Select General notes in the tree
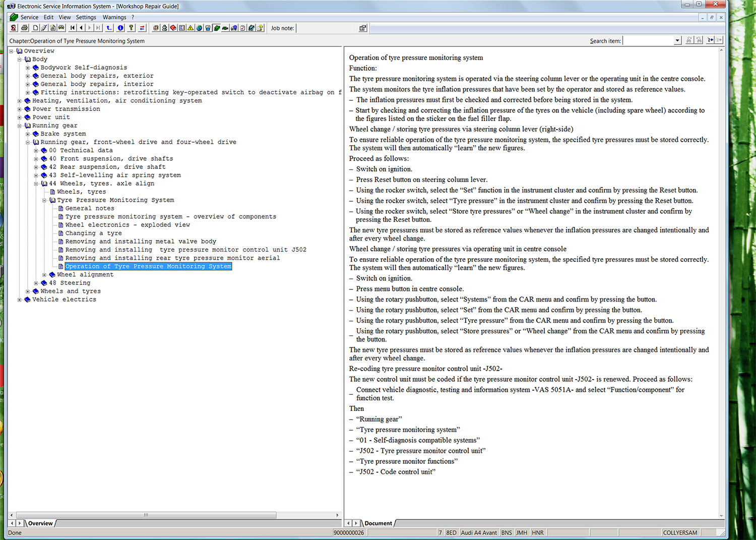Screen dimensions: 756x540 90,208
